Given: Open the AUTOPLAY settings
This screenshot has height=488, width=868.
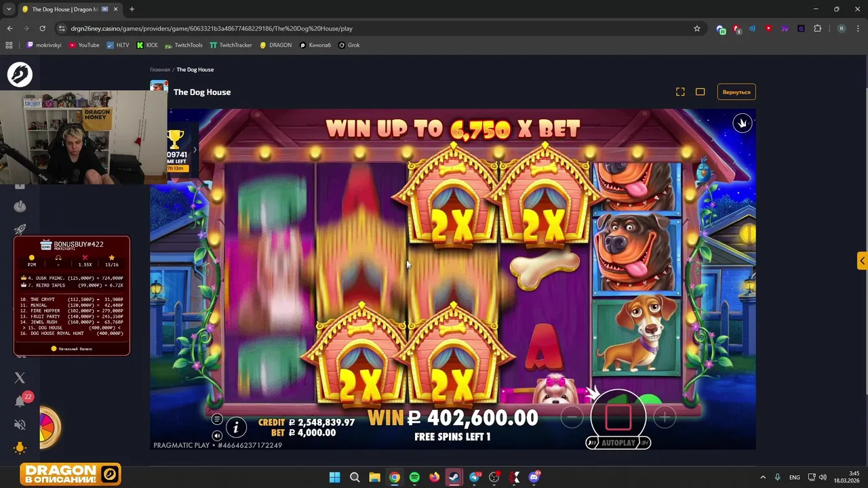Looking at the screenshot, I should pyautogui.click(x=618, y=443).
